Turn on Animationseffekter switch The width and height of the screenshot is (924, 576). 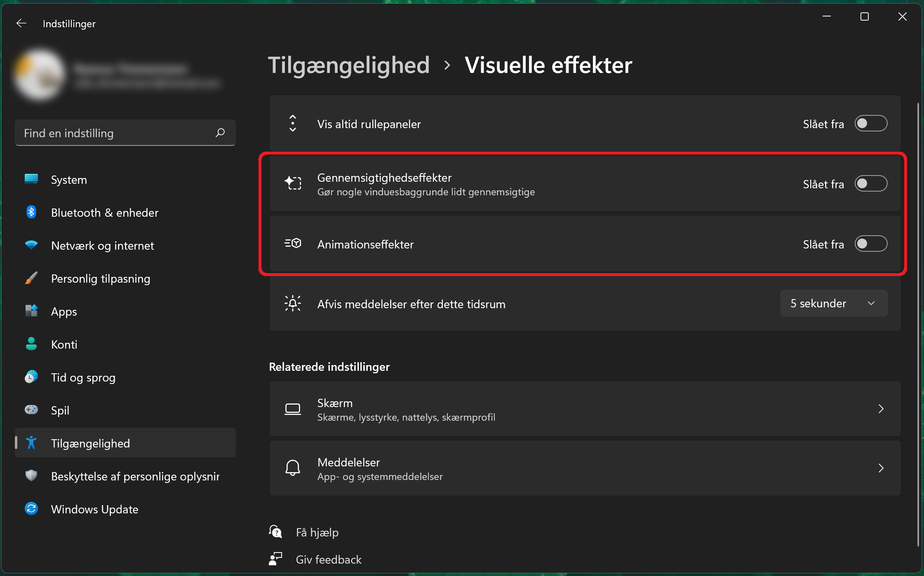point(871,244)
